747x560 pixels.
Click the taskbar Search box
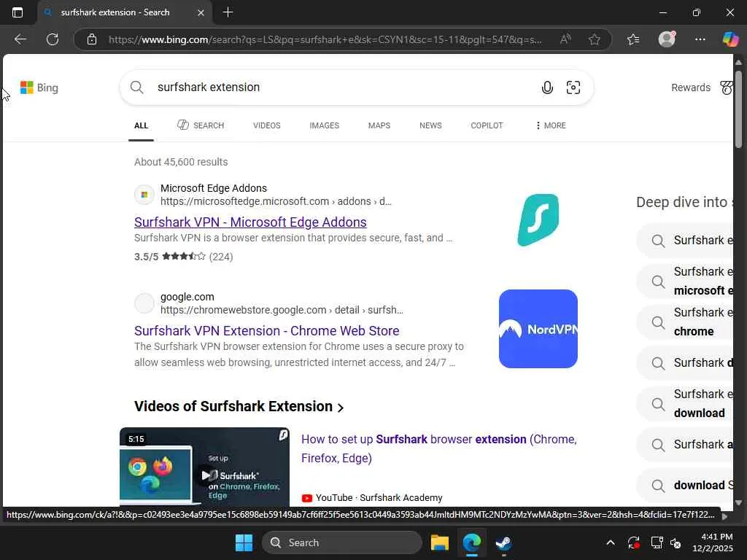pos(342,542)
